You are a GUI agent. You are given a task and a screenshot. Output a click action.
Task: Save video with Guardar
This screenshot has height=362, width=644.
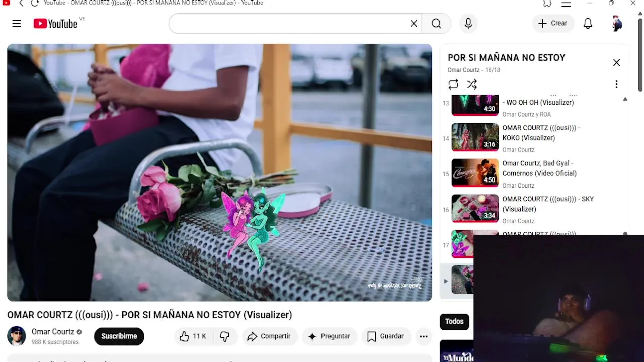(386, 336)
